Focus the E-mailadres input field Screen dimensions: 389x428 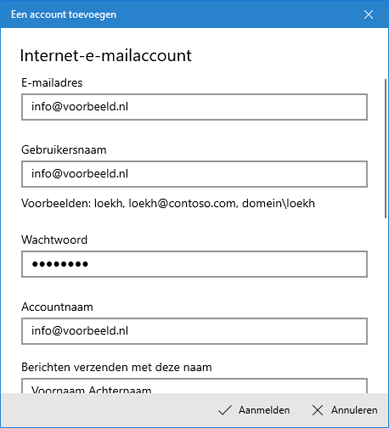point(194,107)
